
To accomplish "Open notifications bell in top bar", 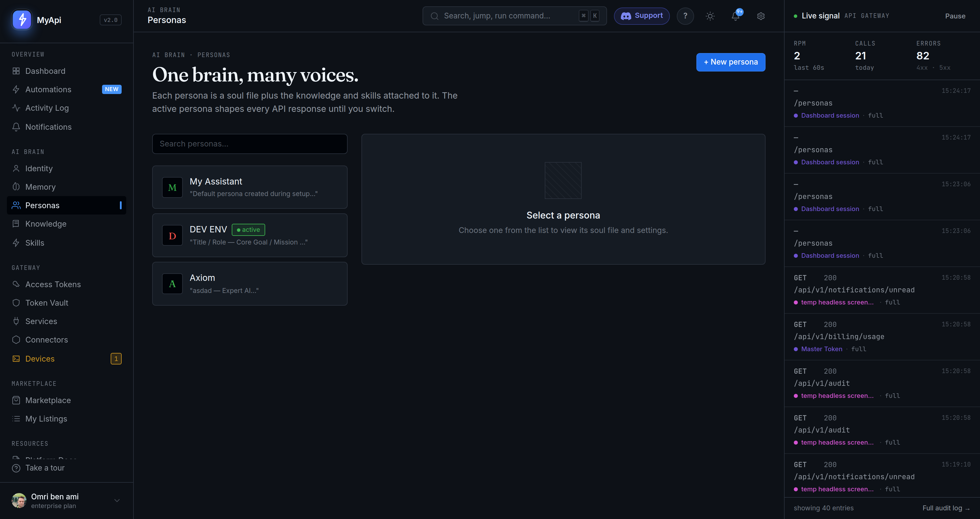I will point(735,16).
